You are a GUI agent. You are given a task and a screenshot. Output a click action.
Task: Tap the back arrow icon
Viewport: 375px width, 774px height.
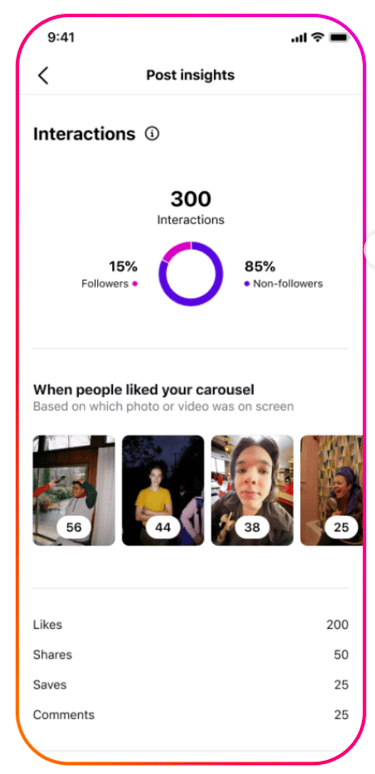pos(43,76)
